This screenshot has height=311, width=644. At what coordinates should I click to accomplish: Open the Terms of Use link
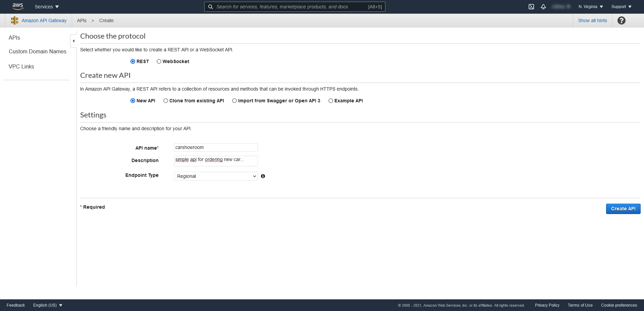[x=580, y=305]
